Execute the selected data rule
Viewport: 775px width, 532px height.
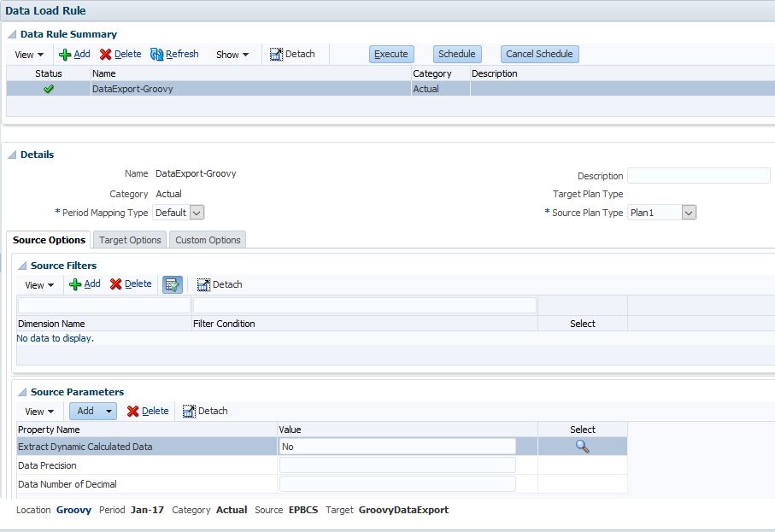[x=390, y=54]
